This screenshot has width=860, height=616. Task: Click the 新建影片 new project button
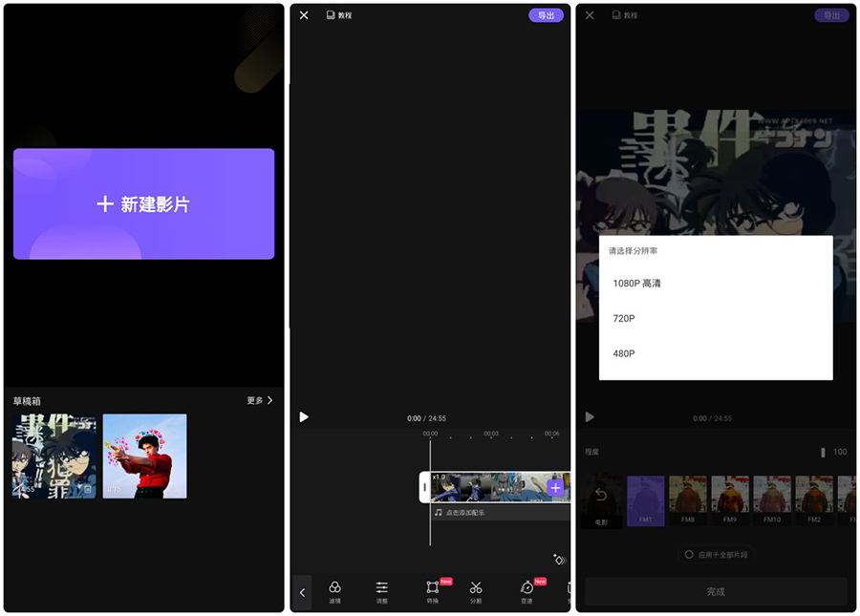pyautogui.click(x=143, y=204)
